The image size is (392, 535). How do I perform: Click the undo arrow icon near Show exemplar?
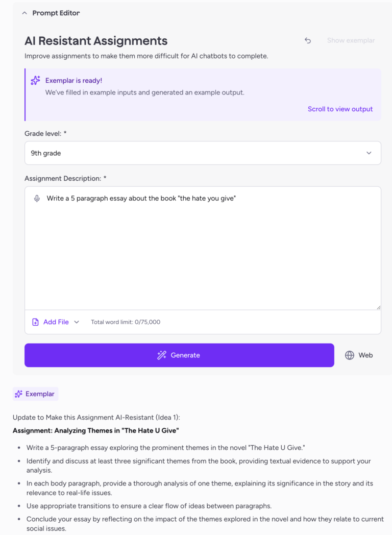tap(308, 40)
